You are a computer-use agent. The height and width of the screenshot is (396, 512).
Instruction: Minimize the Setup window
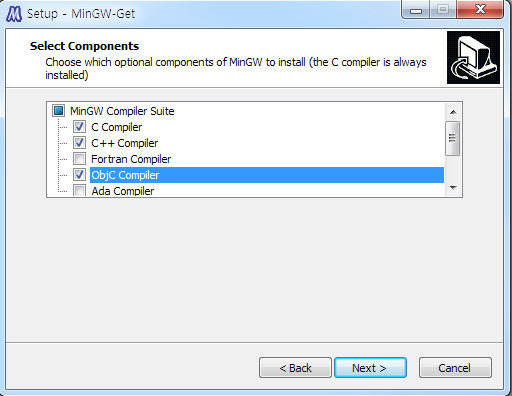click(x=416, y=10)
